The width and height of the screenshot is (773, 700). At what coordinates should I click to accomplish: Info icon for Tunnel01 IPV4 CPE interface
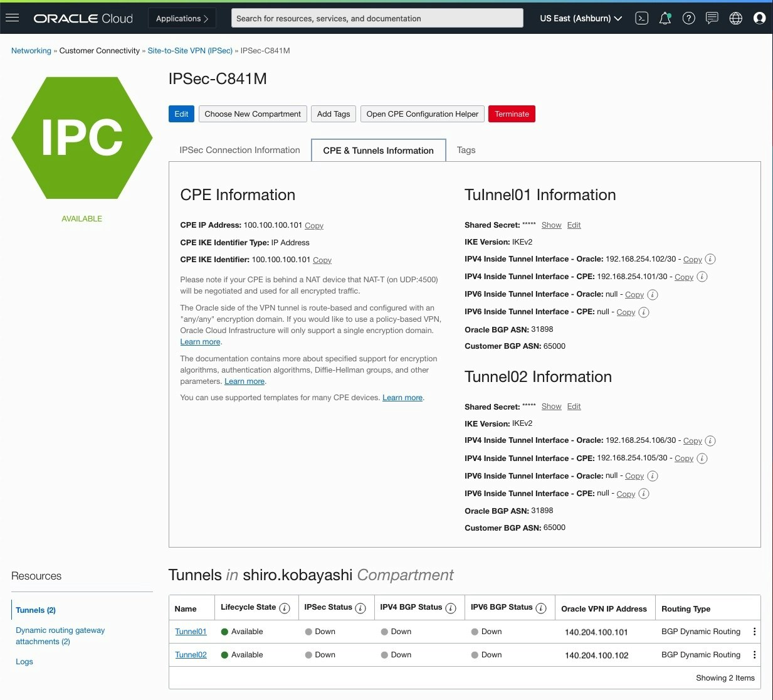[x=702, y=277]
